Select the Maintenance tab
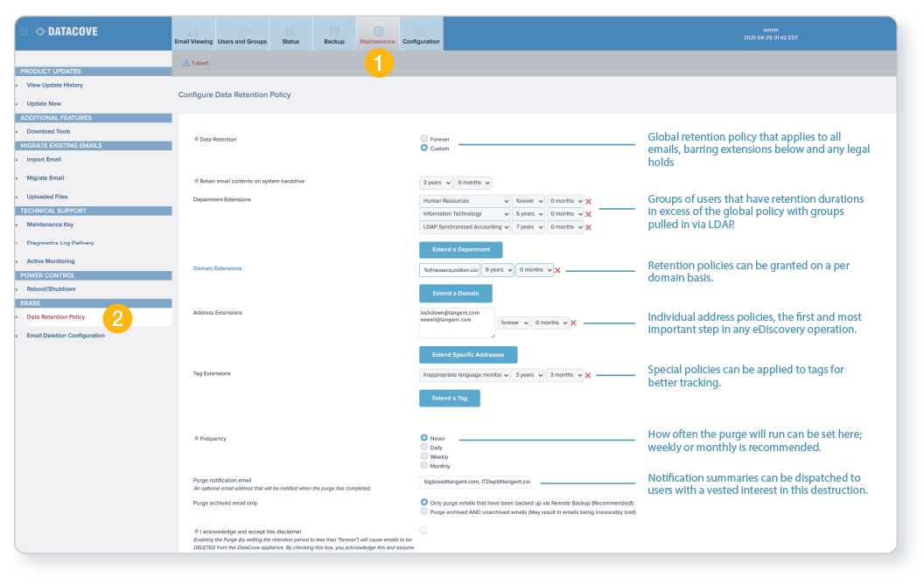The image size is (924, 584). point(378,33)
